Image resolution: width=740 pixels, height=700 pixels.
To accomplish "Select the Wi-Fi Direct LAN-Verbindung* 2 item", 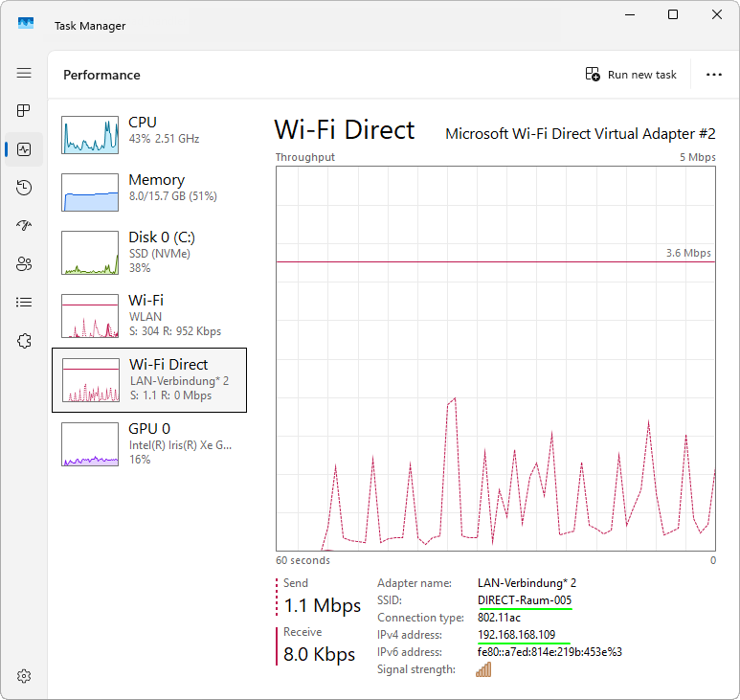I will (149, 380).
